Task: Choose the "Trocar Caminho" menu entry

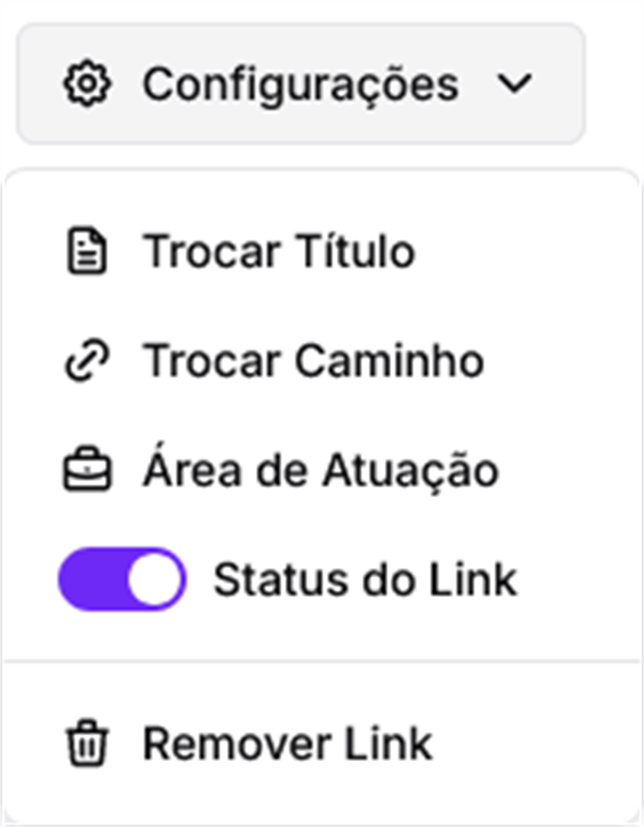Action: tap(313, 360)
